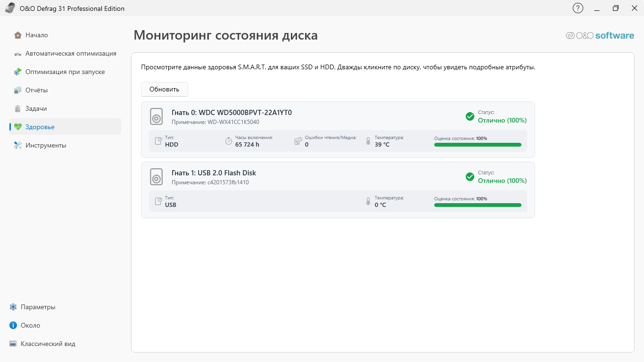Open Оптимизация при запуске section

(x=65, y=72)
